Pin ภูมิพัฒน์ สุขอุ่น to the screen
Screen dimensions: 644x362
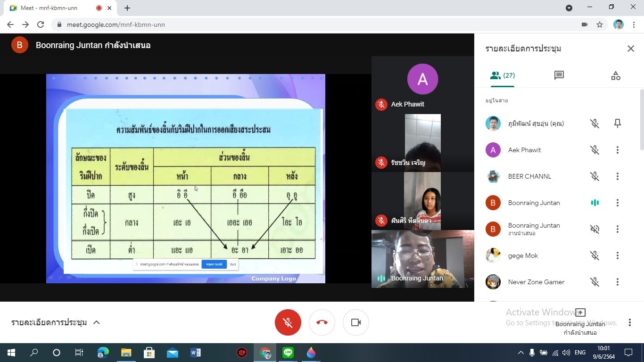tap(617, 123)
